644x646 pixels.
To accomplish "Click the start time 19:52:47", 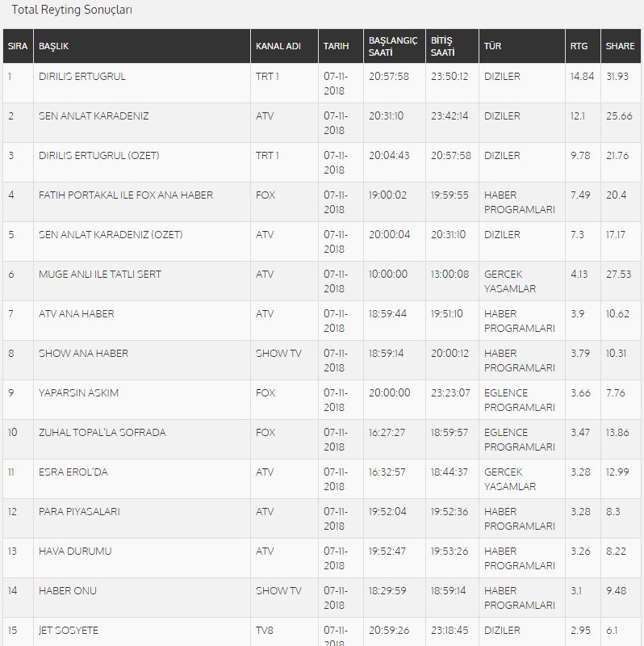I will tap(387, 552).
